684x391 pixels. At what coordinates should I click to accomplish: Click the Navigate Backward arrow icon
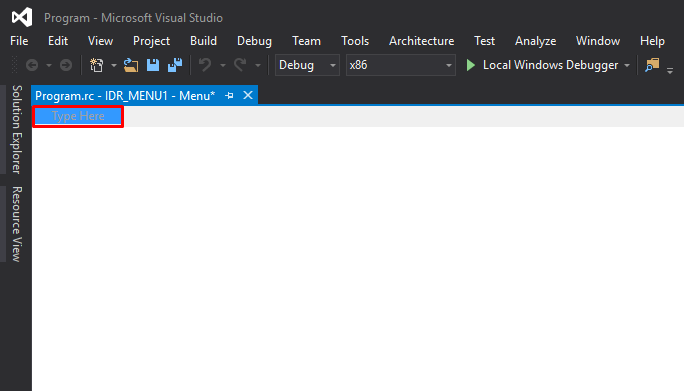tap(32, 65)
